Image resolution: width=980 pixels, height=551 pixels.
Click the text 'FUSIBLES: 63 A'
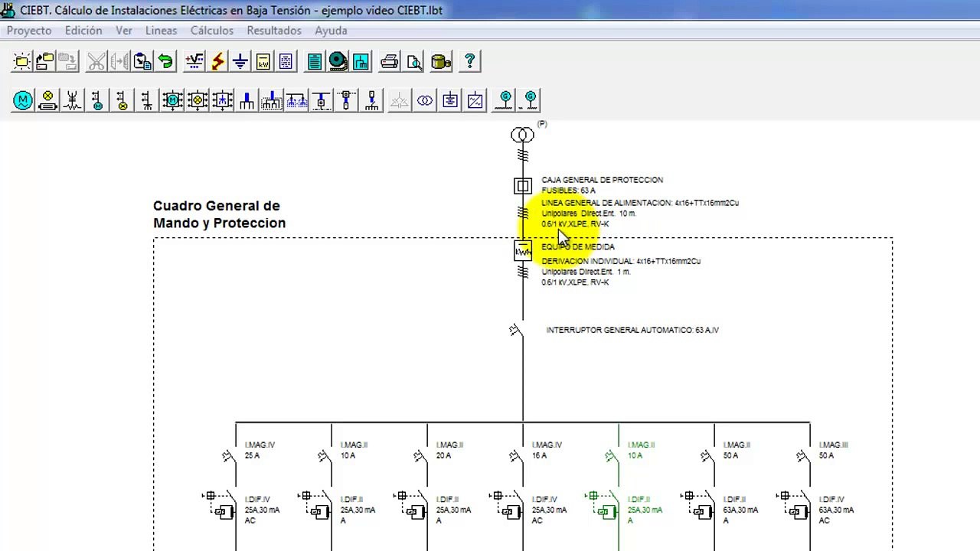(x=568, y=191)
